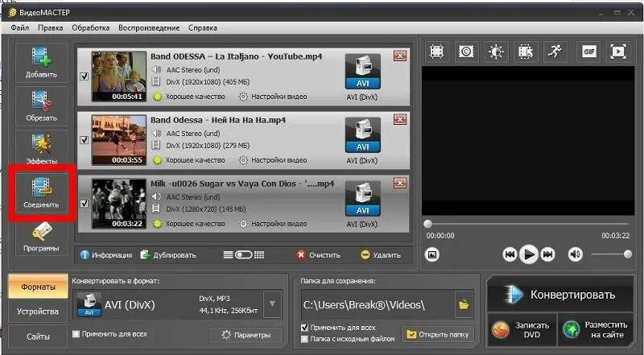
Task: Click the round stabilization icon above the preview
Action: coord(466,52)
